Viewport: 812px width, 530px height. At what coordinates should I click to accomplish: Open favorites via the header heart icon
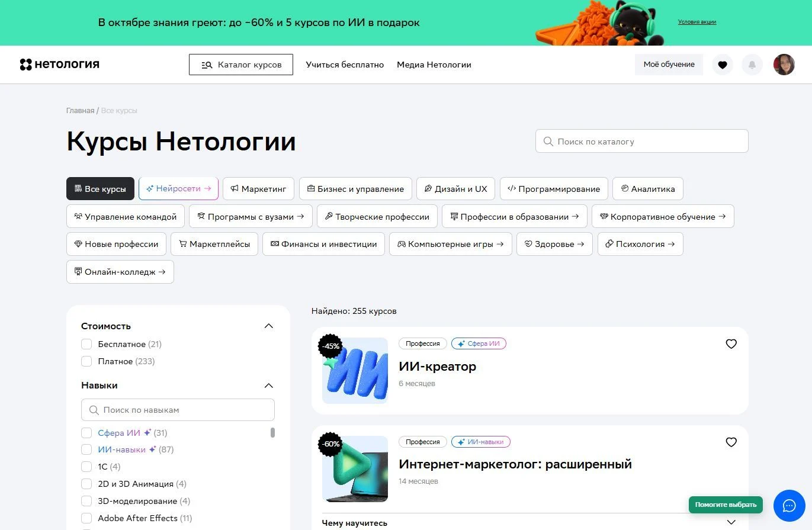click(x=722, y=65)
